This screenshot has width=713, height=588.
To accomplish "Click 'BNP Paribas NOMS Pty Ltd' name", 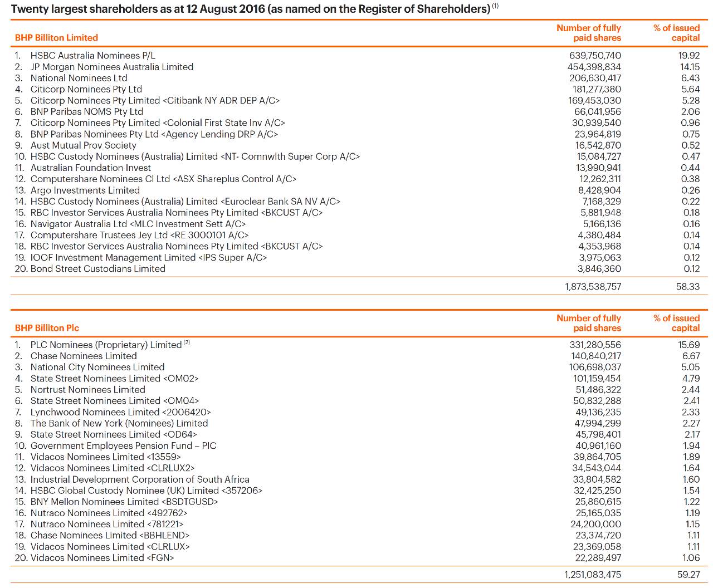I will (87, 111).
